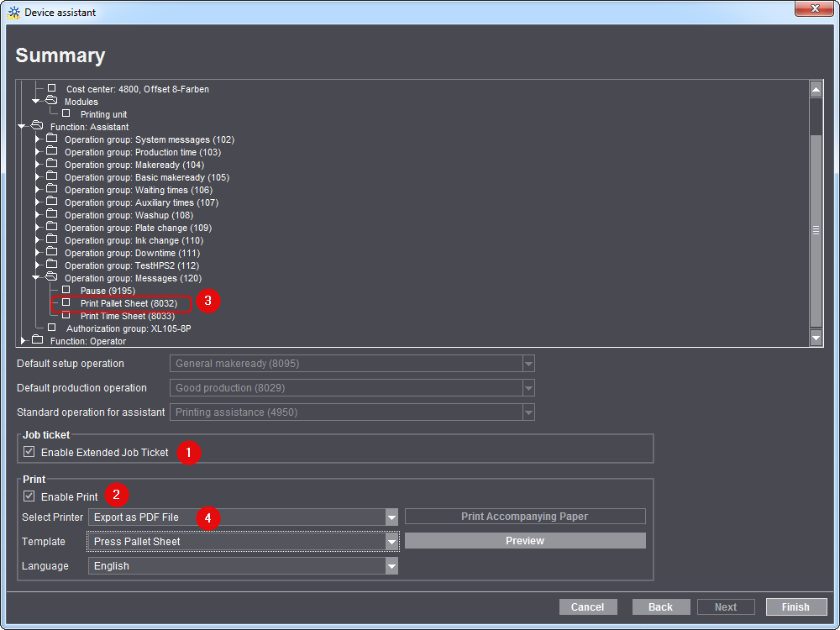Check the Print Pallet Sheet (8032) checkbox
This screenshot has width=840, height=630.
[x=65, y=303]
